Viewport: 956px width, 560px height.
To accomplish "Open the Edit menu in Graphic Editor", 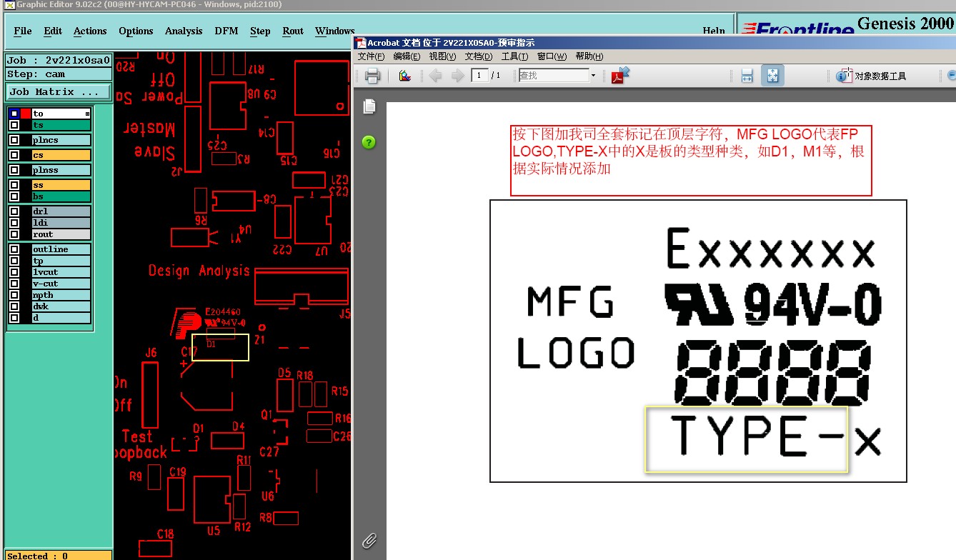I will pos(53,31).
